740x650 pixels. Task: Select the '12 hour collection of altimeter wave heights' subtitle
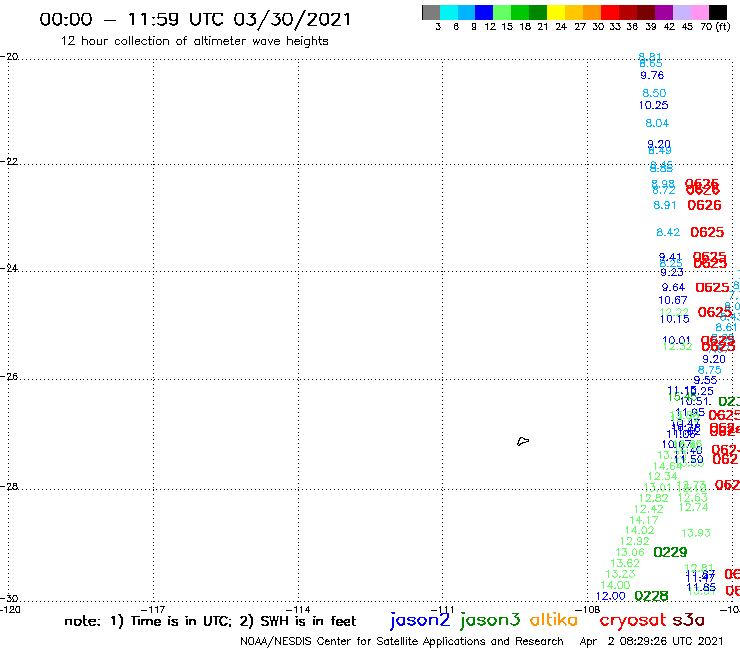(x=194, y=41)
